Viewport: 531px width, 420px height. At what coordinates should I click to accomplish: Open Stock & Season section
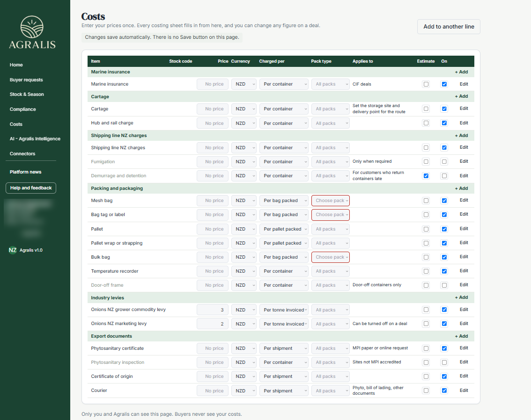tap(27, 94)
